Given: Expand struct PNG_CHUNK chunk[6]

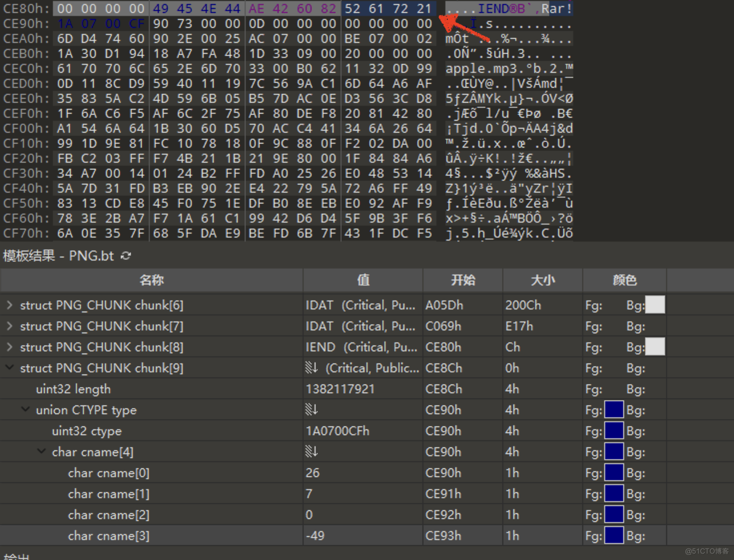Looking at the screenshot, I should 9,305.
